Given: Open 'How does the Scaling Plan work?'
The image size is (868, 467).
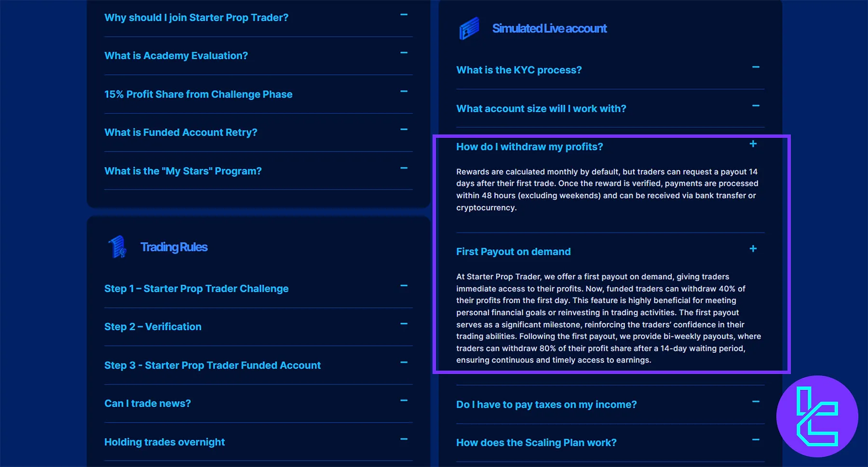Looking at the screenshot, I should coord(536,443).
